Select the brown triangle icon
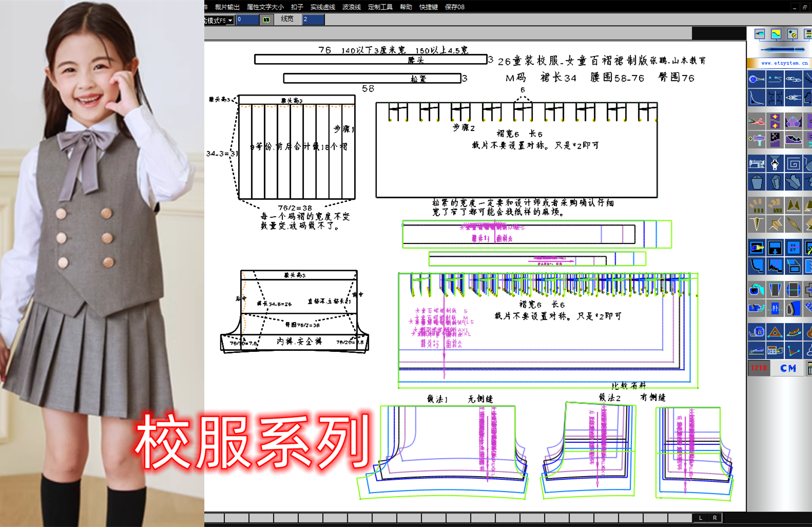Viewport: 812px width, 527px height. tap(775, 332)
